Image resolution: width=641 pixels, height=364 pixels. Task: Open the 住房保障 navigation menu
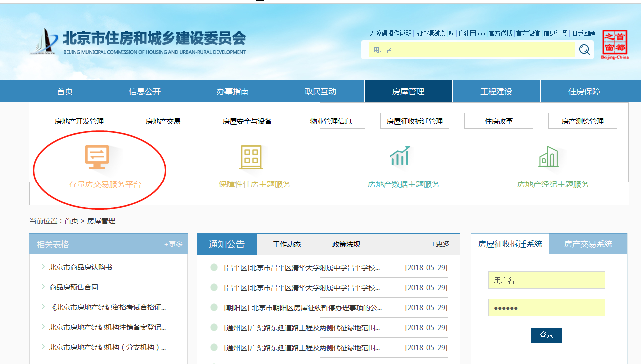[x=584, y=91]
